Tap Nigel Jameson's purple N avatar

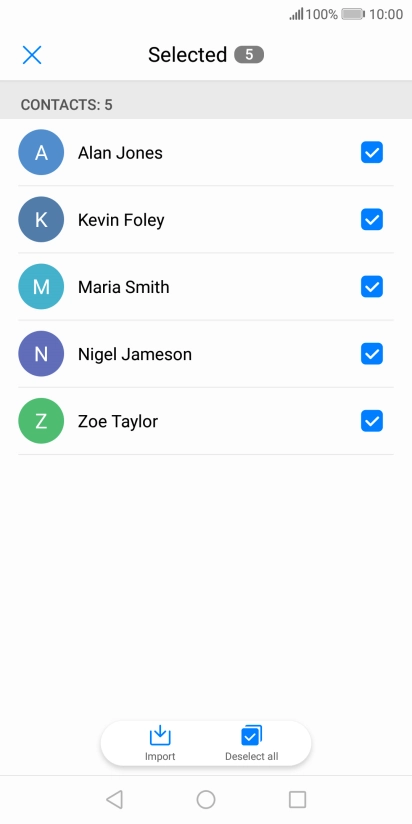tap(41, 354)
